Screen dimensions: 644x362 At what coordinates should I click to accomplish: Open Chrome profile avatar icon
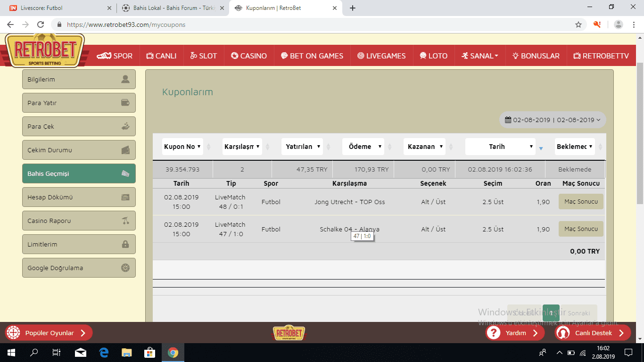[x=619, y=25]
